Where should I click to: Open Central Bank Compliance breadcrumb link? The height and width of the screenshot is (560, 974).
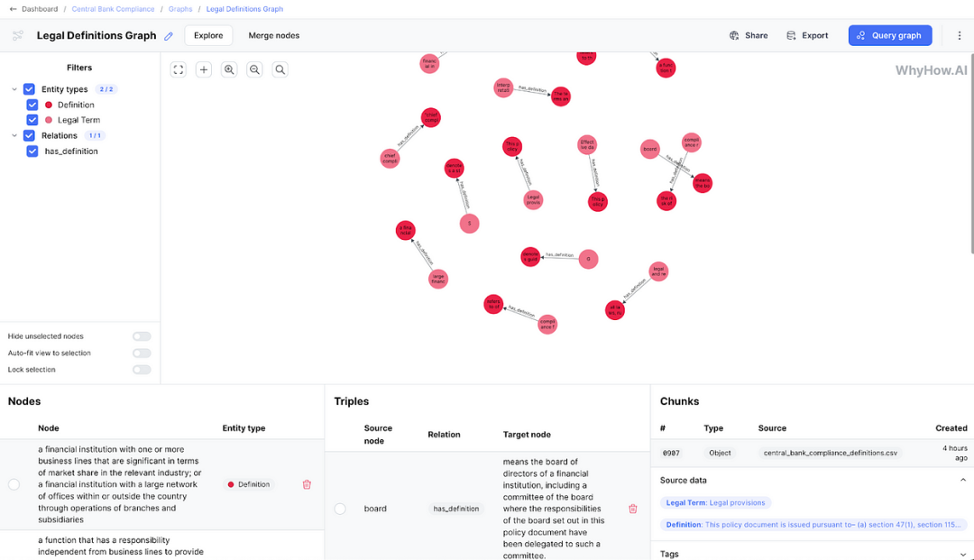pyautogui.click(x=113, y=9)
